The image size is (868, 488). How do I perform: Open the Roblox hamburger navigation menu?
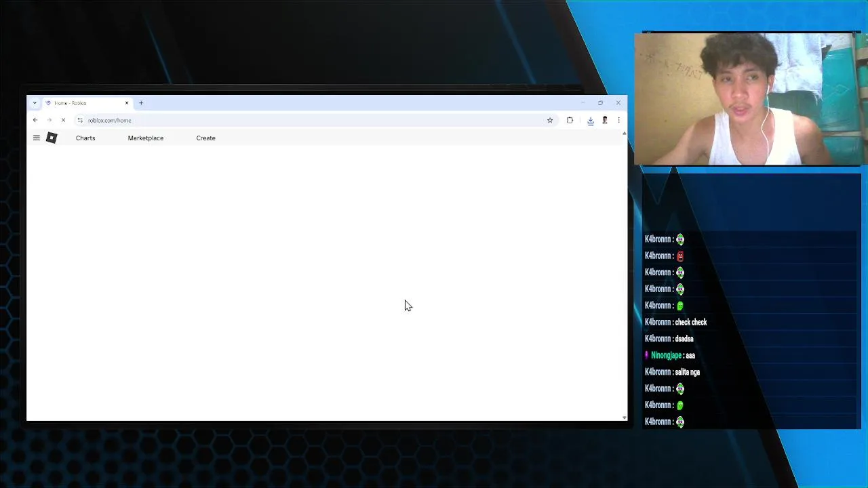click(x=37, y=138)
